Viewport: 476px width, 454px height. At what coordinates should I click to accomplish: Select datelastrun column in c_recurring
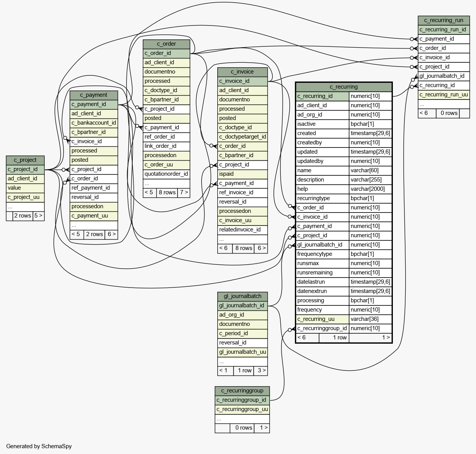tap(322, 282)
